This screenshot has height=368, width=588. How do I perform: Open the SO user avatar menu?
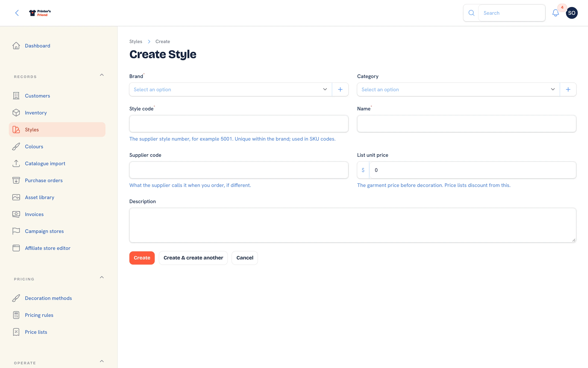(571, 13)
